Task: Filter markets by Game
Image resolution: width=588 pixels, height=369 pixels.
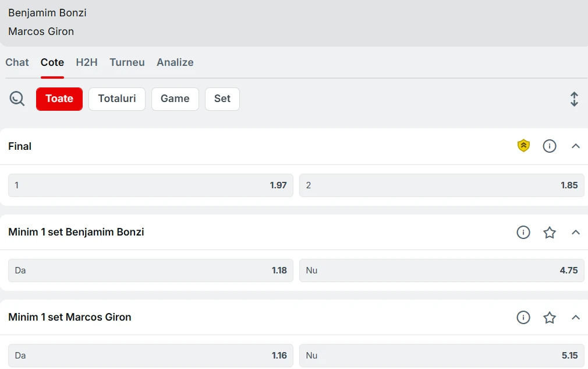Action: point(175,99)
